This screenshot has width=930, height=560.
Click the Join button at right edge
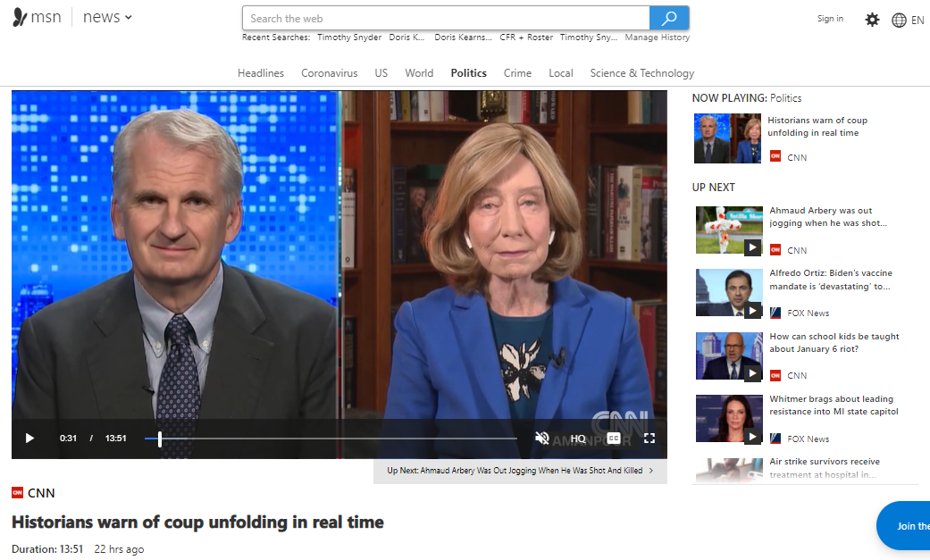903,525
